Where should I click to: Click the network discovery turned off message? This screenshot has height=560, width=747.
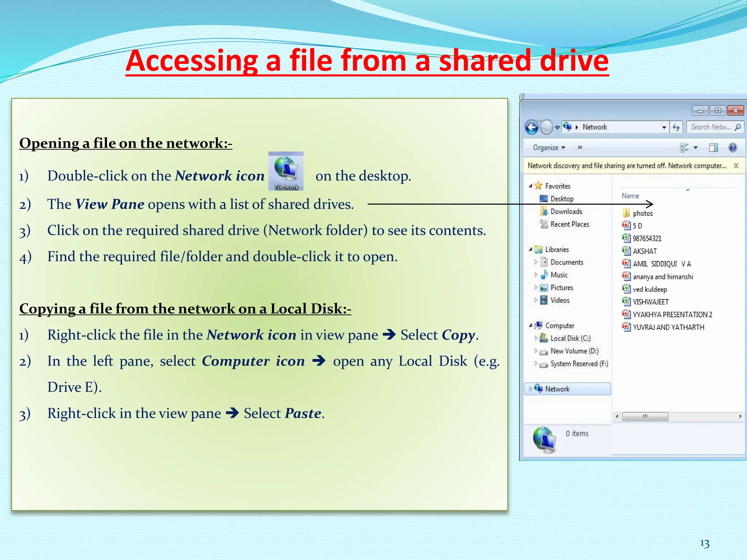coord(627,166)
